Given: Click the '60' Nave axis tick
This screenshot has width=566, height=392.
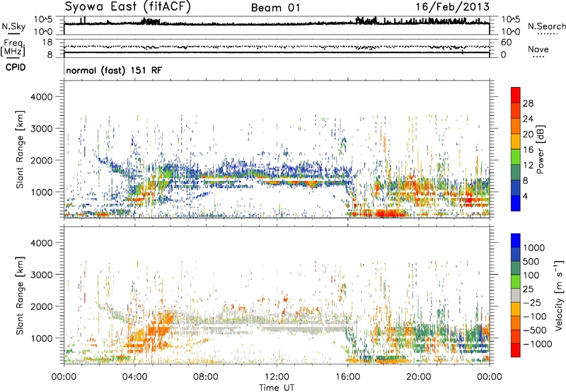Looking at the screenshot, I should click(x=507, y=42).
